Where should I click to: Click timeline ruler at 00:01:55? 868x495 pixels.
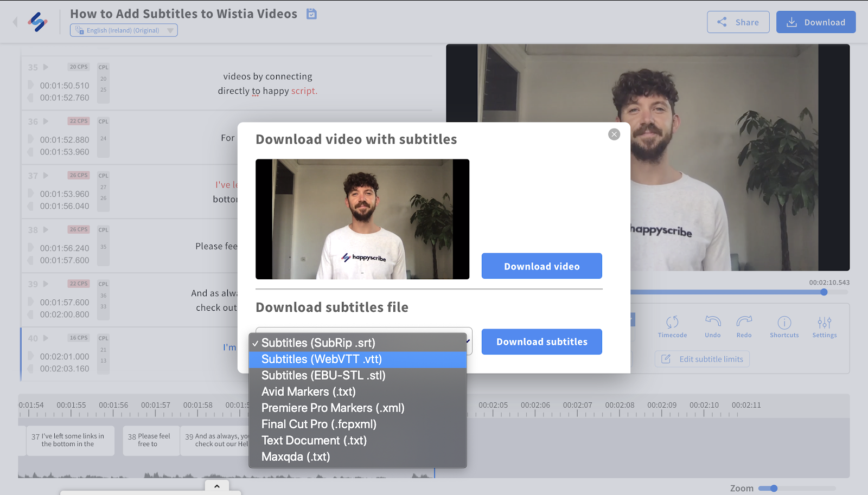point(71,406)
